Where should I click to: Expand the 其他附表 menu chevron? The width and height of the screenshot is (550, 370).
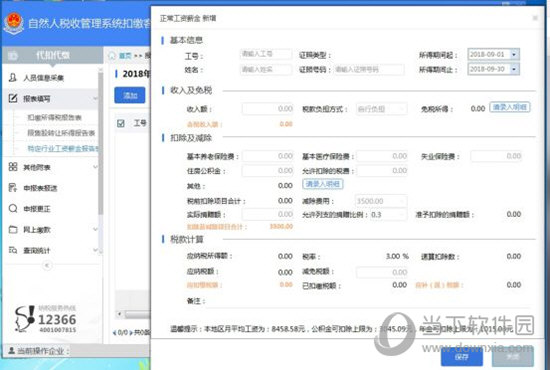(95, 167)
